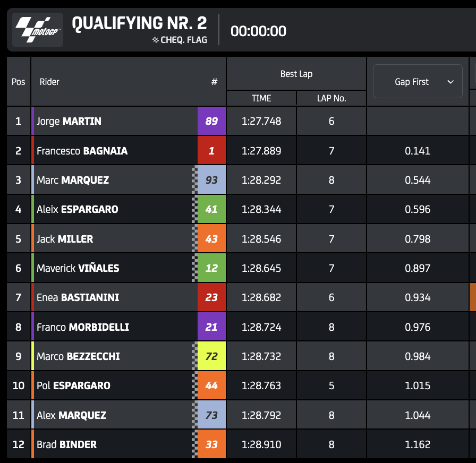Click the LAP No. subheader
Screen dimensions: 476x463
point(331,98)
